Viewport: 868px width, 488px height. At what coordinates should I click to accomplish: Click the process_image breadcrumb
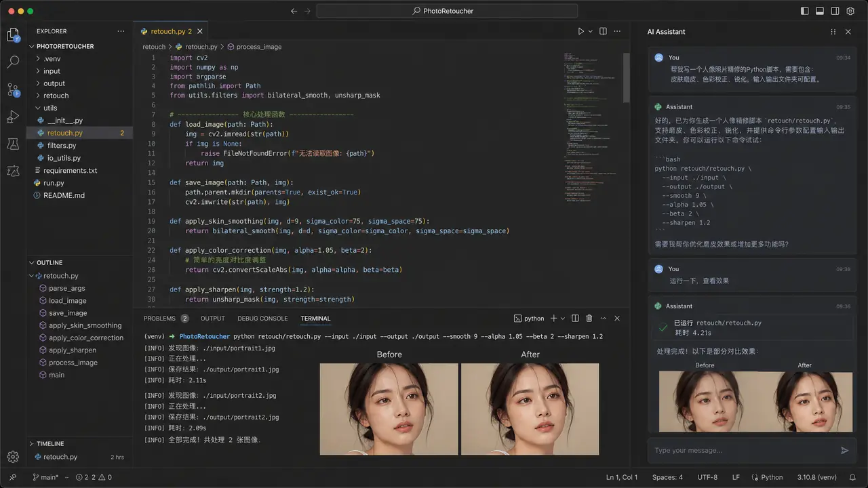[x=254, y=47]
